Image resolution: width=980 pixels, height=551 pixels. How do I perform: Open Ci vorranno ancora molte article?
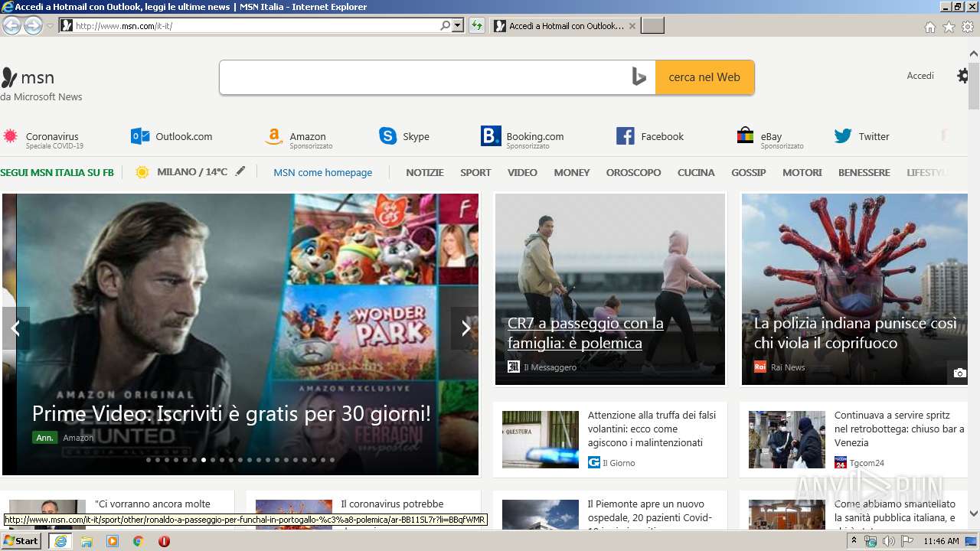pos(152,504)
